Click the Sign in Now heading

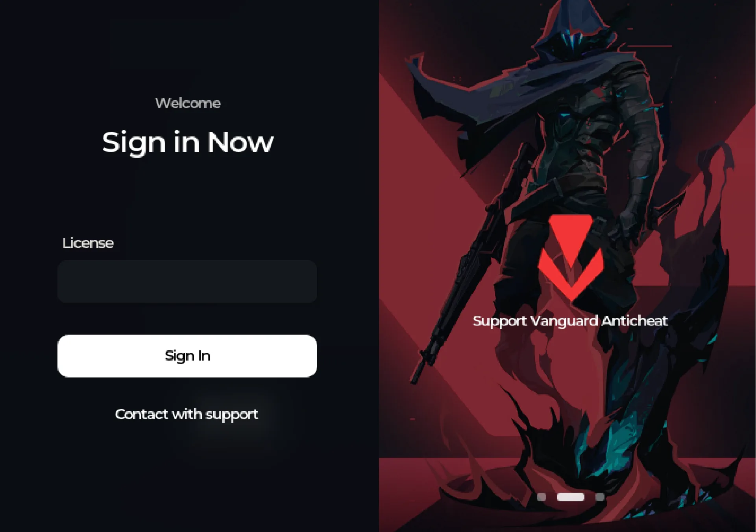188,142
